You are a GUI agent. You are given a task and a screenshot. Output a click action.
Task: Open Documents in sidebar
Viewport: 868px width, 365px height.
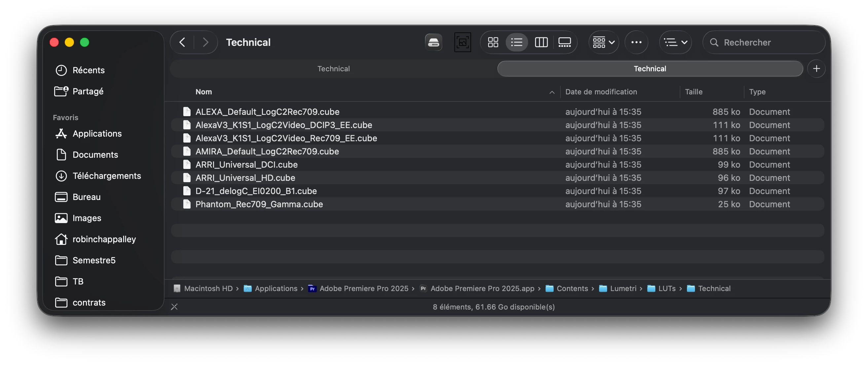(x=103, y=154)
